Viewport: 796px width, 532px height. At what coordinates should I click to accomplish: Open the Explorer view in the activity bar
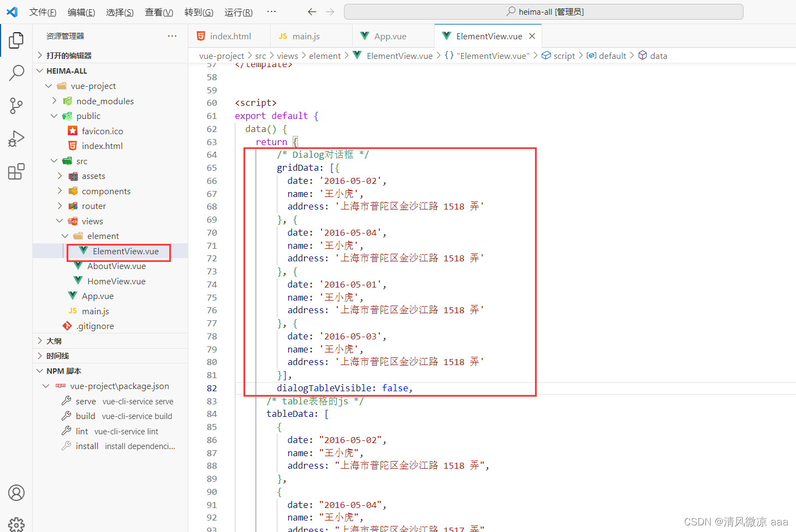(16, 40)
